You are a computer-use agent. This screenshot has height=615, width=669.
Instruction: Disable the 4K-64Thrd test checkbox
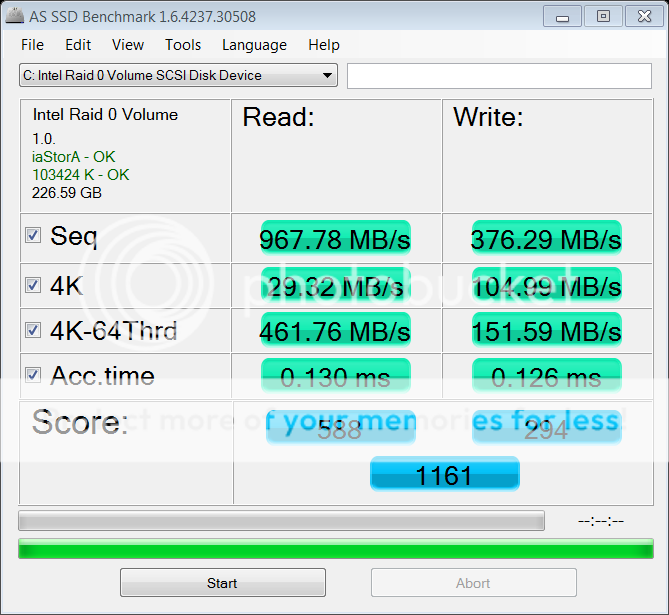click(x=33, y=330)
